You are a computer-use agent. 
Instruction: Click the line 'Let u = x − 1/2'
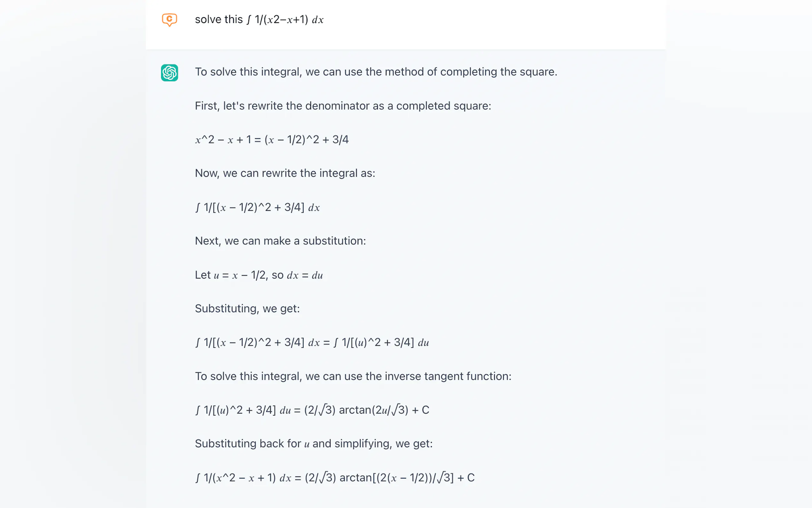pyautogui.click(x=259, y=275)
